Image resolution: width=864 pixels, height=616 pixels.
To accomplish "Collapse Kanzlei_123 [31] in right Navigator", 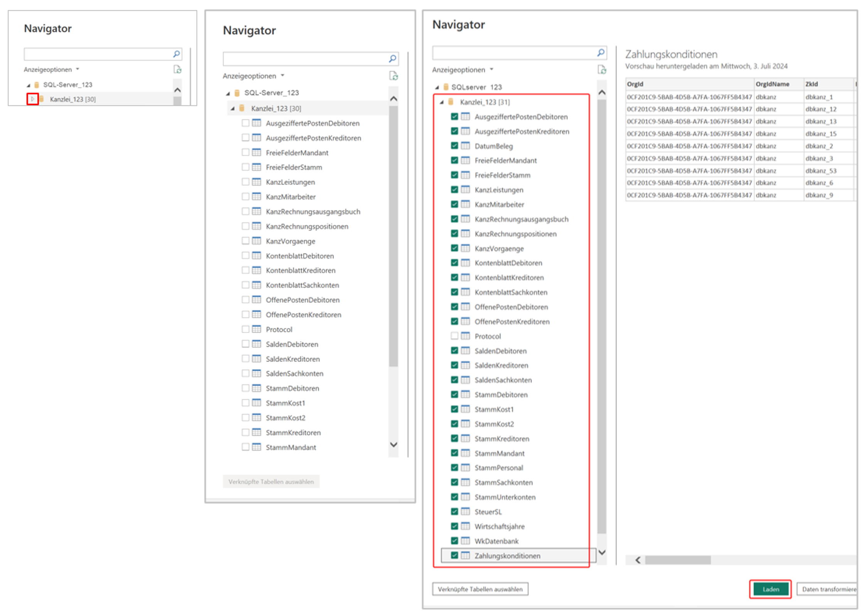I will (x=441, y=102).
